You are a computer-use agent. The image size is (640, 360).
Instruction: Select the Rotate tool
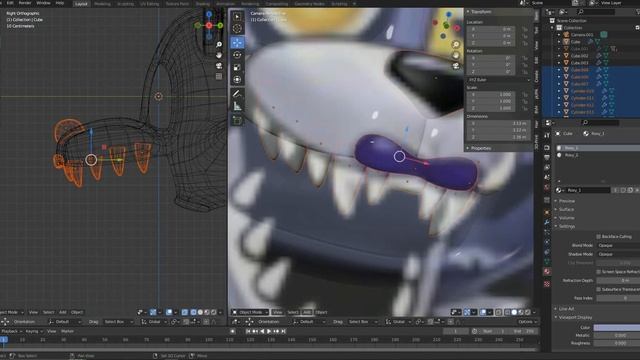tap(237, 55)
